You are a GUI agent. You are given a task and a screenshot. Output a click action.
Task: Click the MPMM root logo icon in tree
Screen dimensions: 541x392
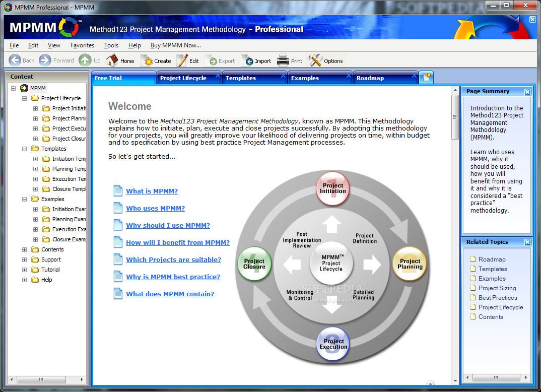click(24, 88)
